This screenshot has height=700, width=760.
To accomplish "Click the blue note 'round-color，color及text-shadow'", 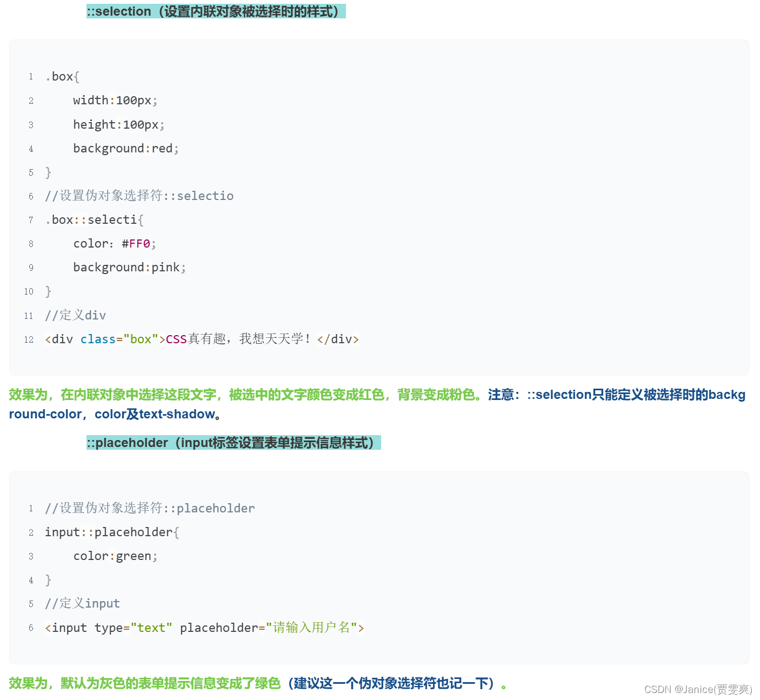I will pos(112,414).
